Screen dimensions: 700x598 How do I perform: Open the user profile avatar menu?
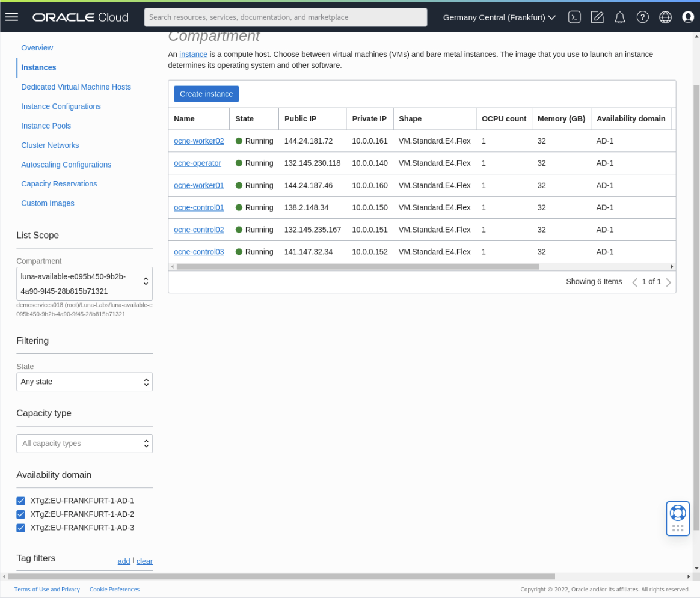(x=688, y=17)
